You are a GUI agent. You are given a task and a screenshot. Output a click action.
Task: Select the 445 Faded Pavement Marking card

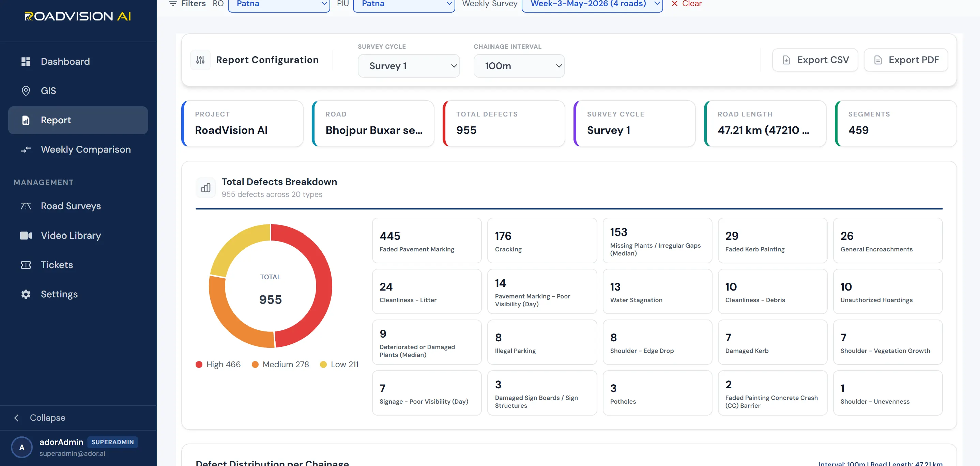[x=427, y=240]
